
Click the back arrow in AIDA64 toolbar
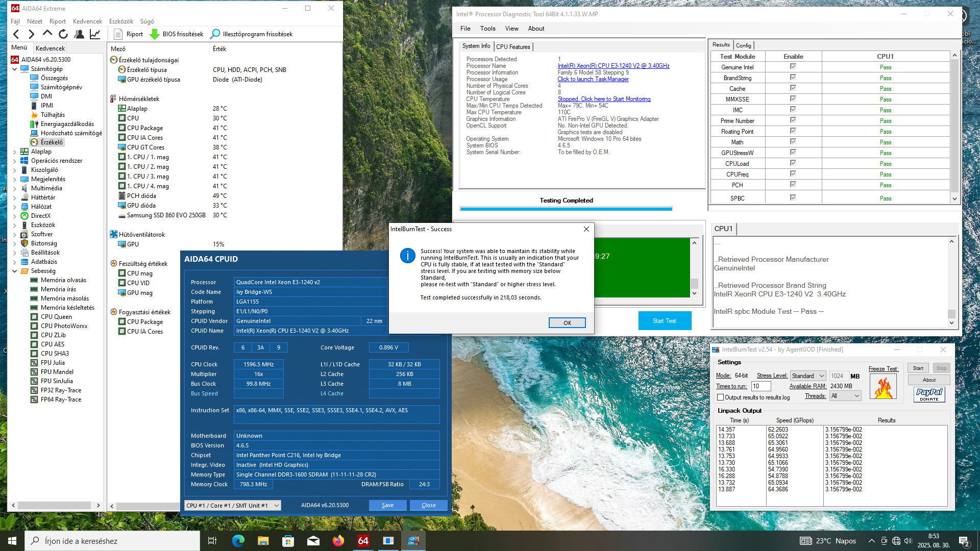click(16, 34)
